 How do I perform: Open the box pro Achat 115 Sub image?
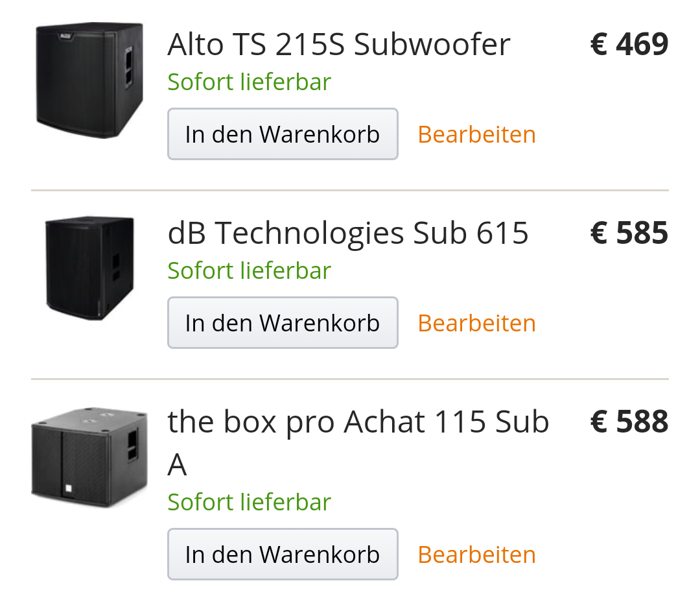point(89,457)
